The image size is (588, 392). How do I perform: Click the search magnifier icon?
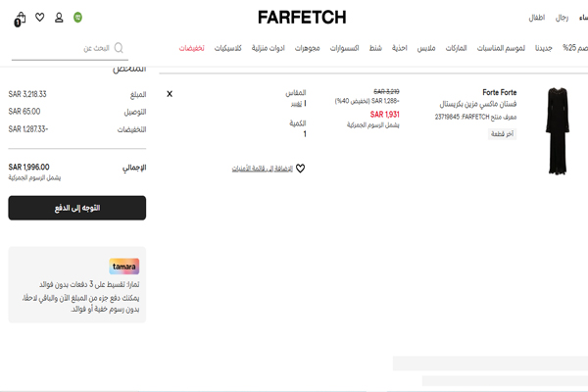coord(119,48)
